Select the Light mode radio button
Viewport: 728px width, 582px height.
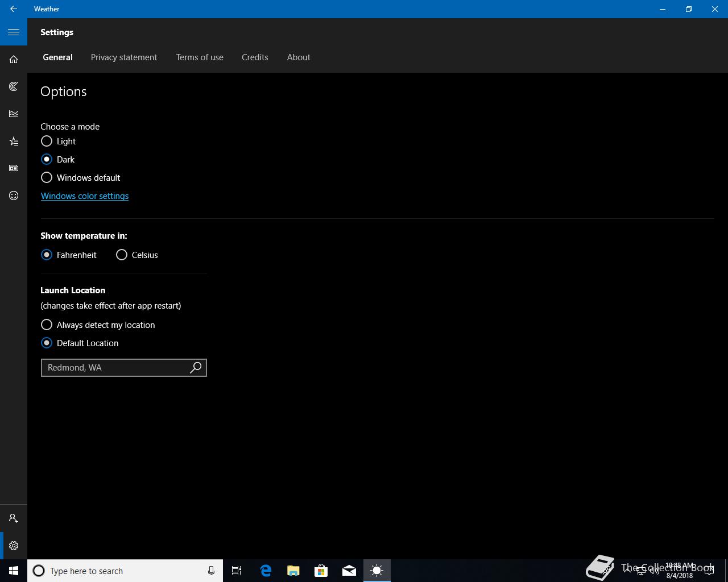coord(47,141)
